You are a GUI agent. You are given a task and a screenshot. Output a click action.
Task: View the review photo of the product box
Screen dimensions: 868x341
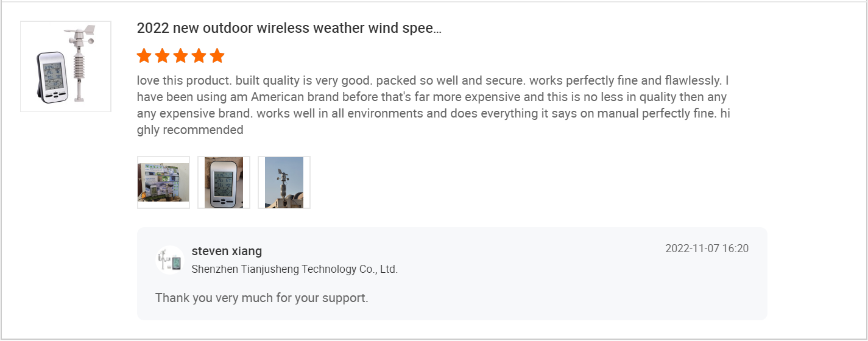(163, 183)
